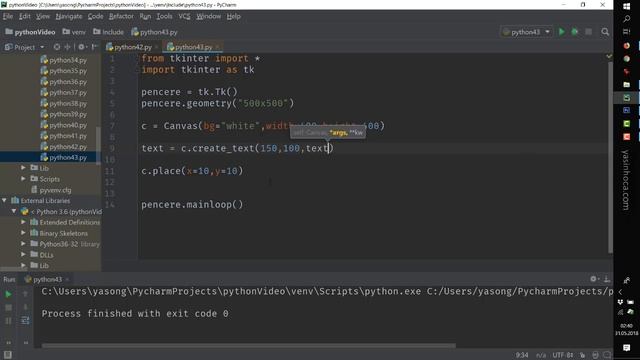
Task: Click the editor vertical scrollbar
Action: click(x=610, y=157)
